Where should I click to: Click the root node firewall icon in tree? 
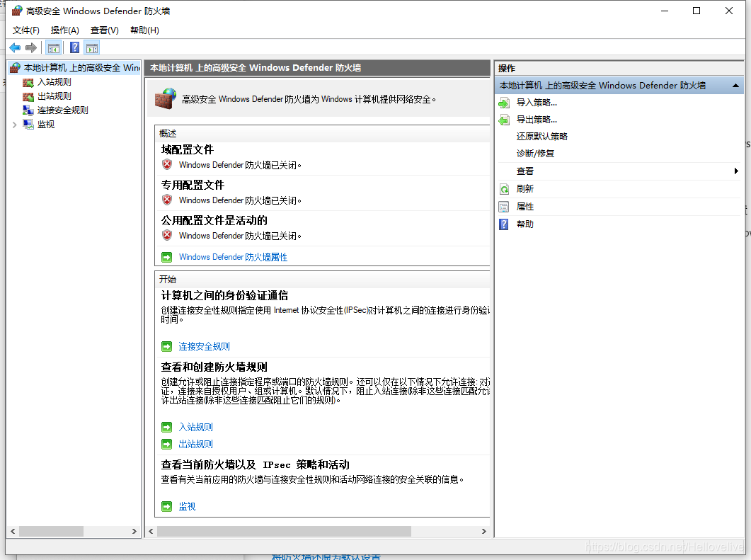point(15,68)
